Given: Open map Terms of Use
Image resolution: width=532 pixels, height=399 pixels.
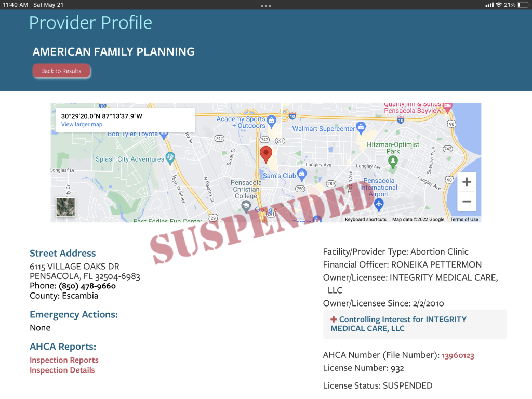Looking at the screenshot, I should point(464,220).
